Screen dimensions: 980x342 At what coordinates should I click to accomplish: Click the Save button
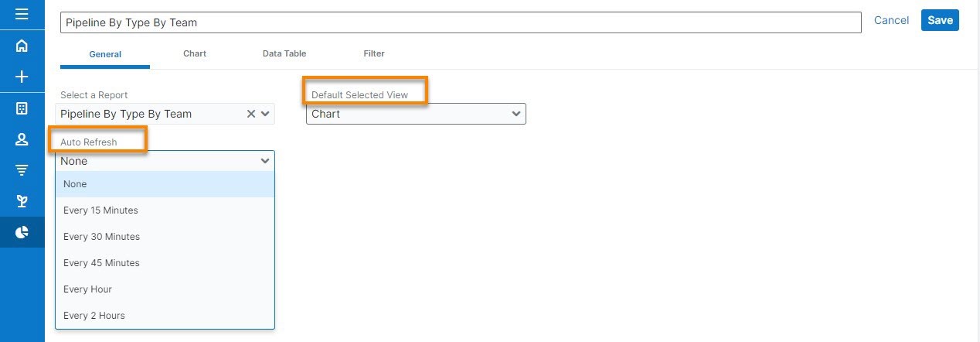tap(940, 20)
